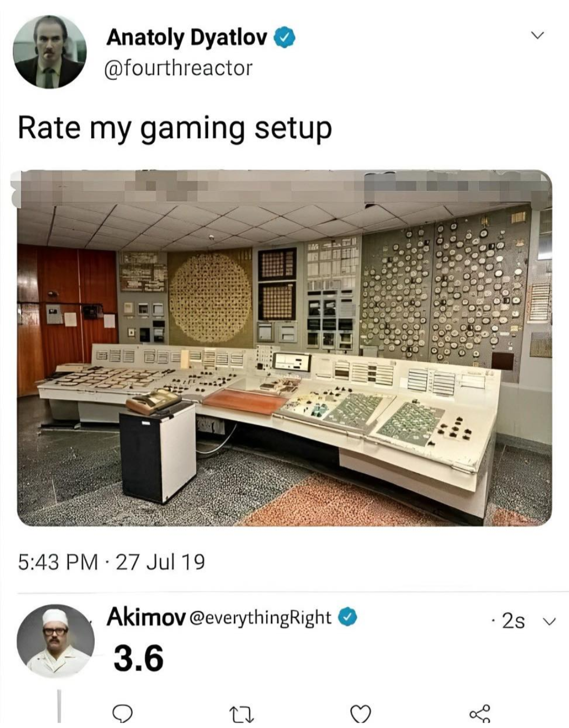
Task: Open the @fourthreactor handle
Action: point(179,68)
